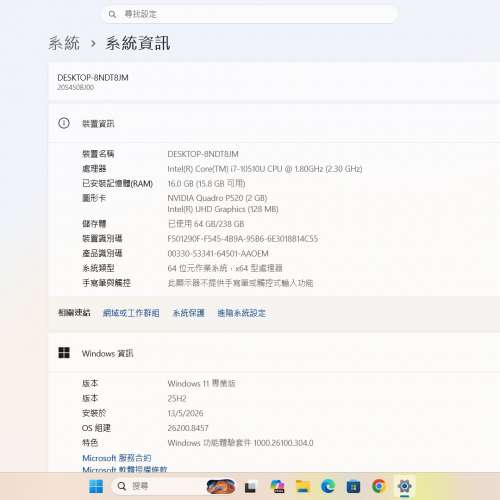The image size is (500, 500).
Task: Click the 裝置識別碼 label
Action: [102, 238]
